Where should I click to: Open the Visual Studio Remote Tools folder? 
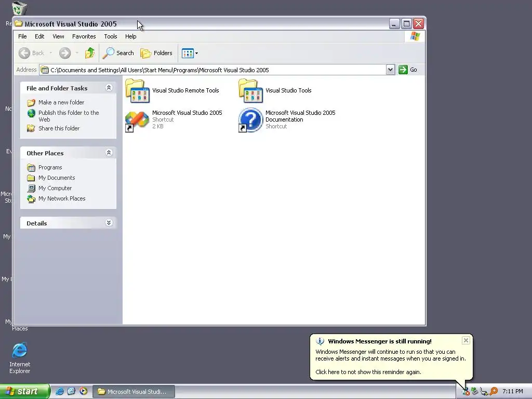pyautogui.click(x=137, y=90)
